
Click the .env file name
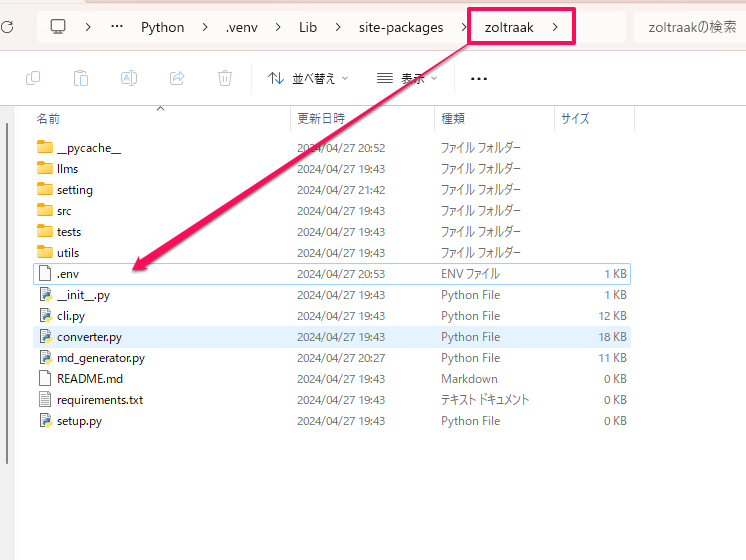pos(68,274)
